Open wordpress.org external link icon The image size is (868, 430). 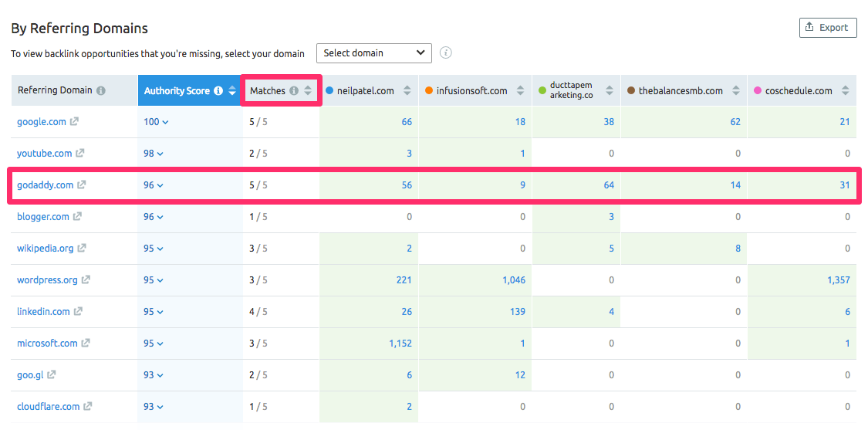coord(85,279)
